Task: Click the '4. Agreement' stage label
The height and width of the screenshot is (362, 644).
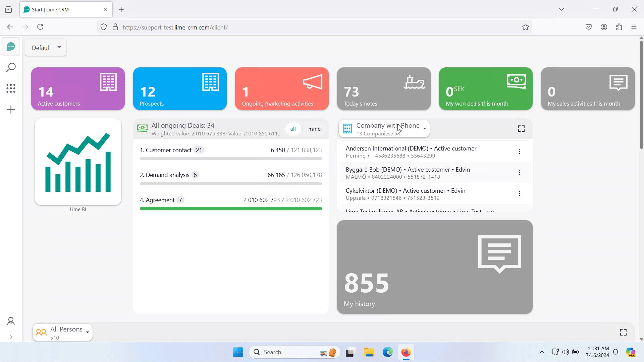Action: [x=157, y=200]
